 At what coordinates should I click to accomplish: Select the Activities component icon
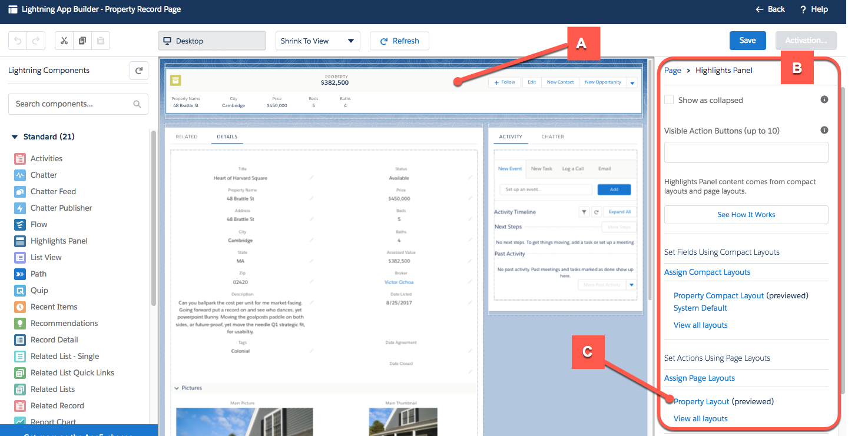(x=20, y=158)
